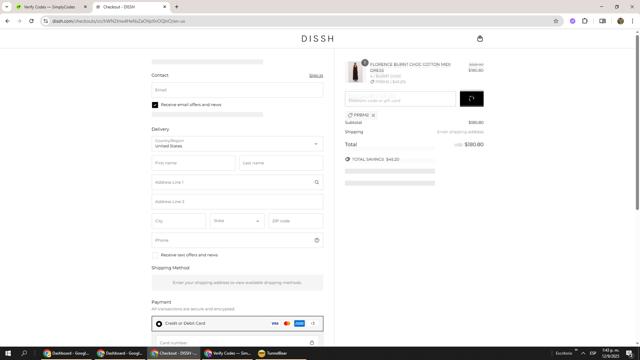Show hidden system tray icons
Image resolution: width=640 pixels, height=360 pixels.
click(x=583, y=353)
